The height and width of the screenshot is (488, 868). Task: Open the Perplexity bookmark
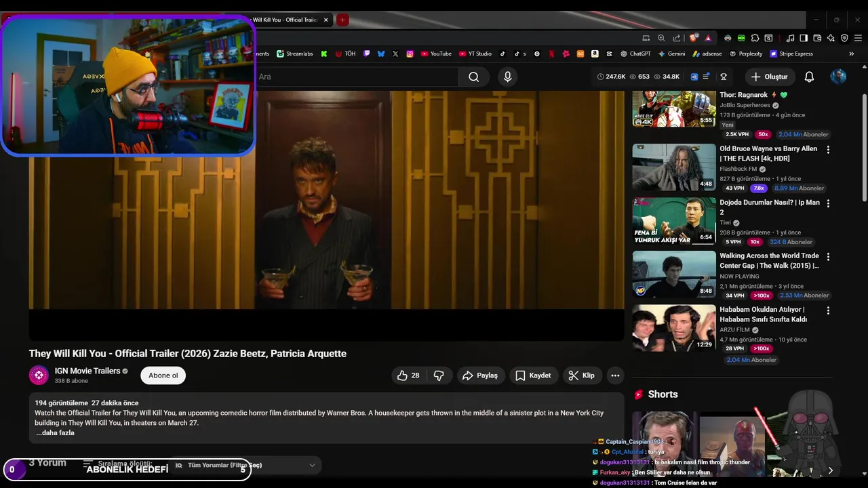pyautogui.click(x=746, y=54)
